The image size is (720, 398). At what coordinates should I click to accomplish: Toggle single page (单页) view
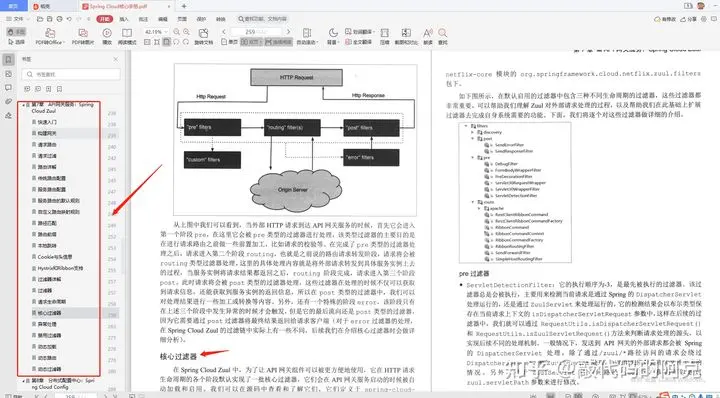230,42
